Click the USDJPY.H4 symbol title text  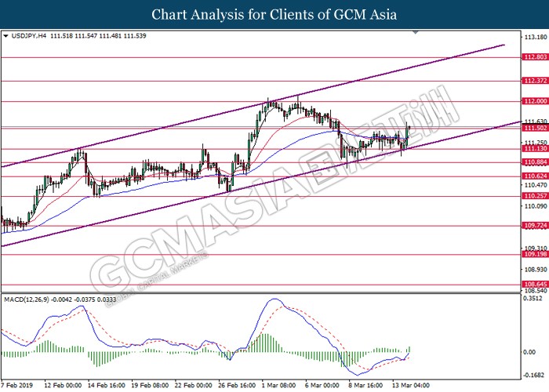pyautogui.click(x=29, y=36)
